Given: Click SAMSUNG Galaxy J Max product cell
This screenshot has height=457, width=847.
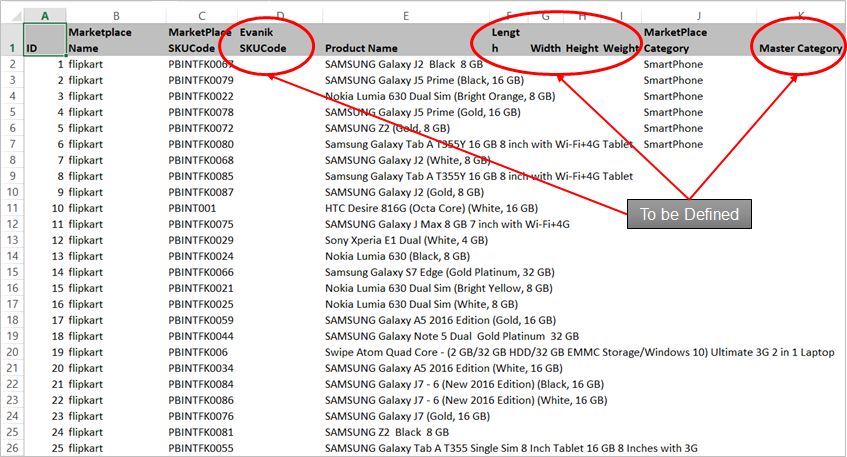Looking at the screenshot, I should (x=447, y=224).
